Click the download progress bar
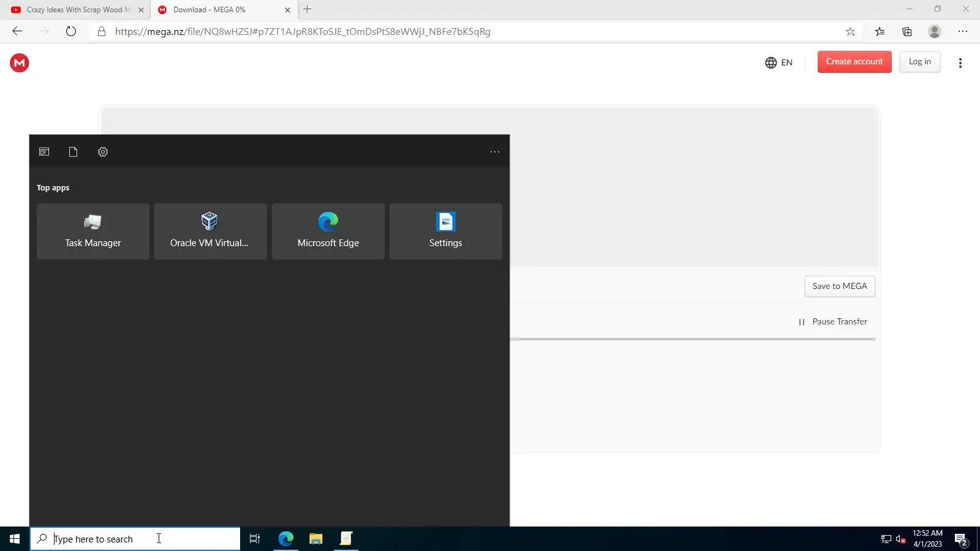The height and width of the screenshot is (551, 980). (x=693, y=339)
